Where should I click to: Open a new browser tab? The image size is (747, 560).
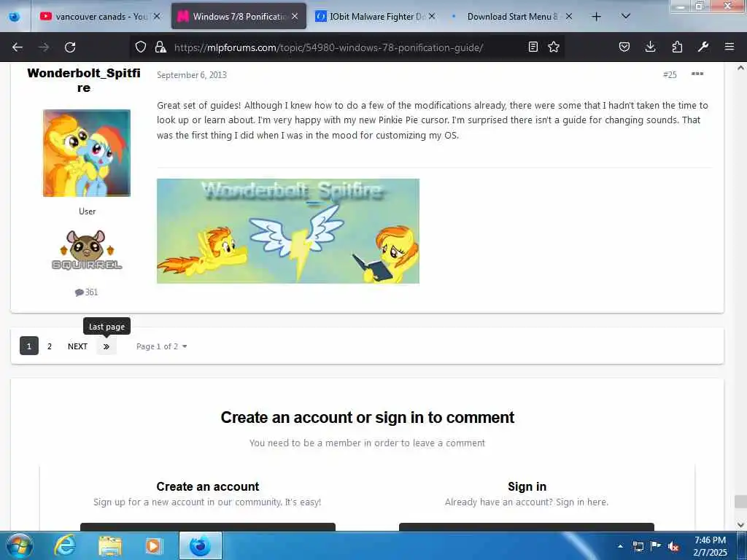coord(596,17)
